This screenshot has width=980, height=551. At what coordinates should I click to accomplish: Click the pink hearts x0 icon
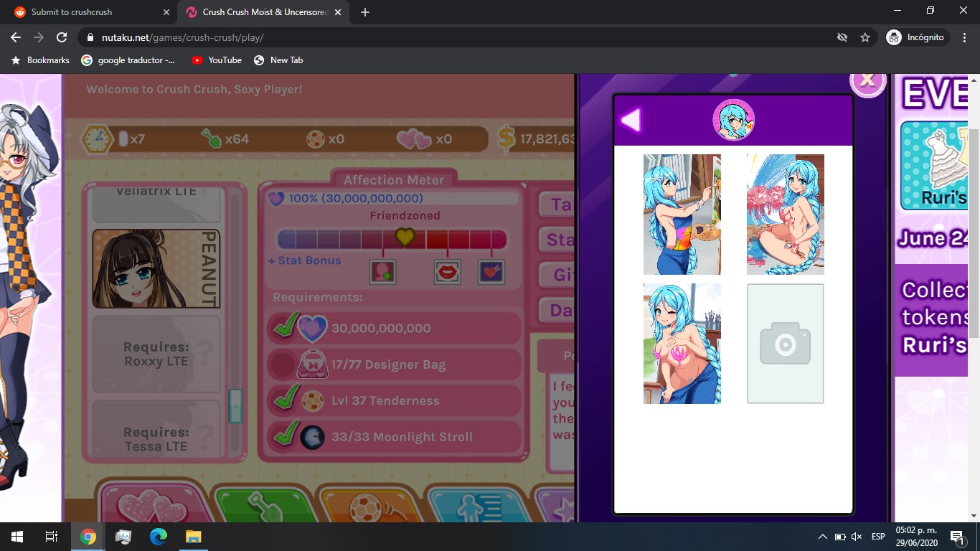[x=414, y=139]
